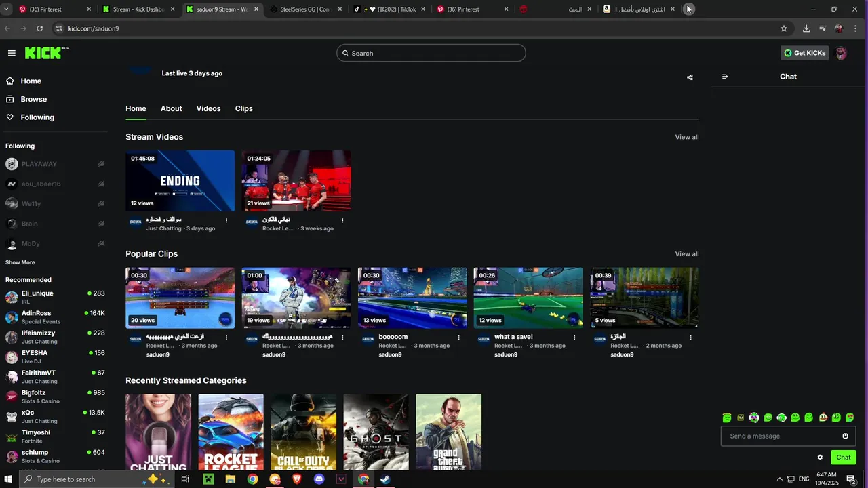Click the share channel icon
Viewport: 868px width, 488px height.
(690, 77)
